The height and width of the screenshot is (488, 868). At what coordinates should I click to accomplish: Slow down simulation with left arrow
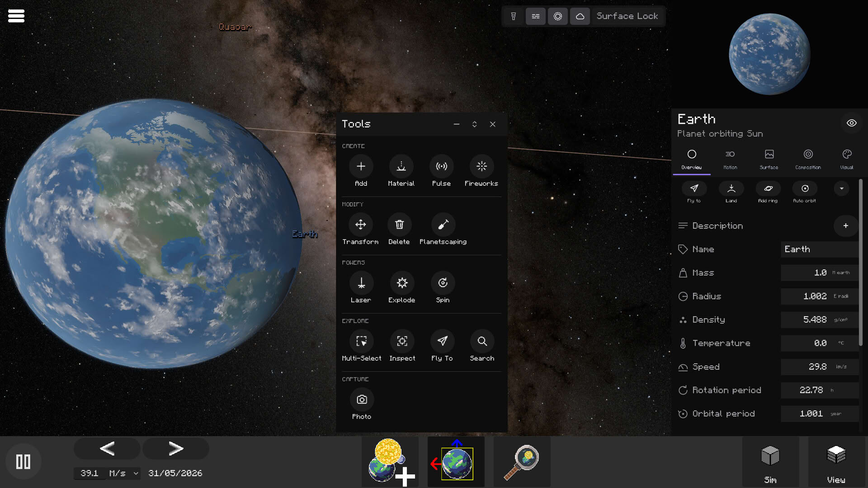pos(107,448)
